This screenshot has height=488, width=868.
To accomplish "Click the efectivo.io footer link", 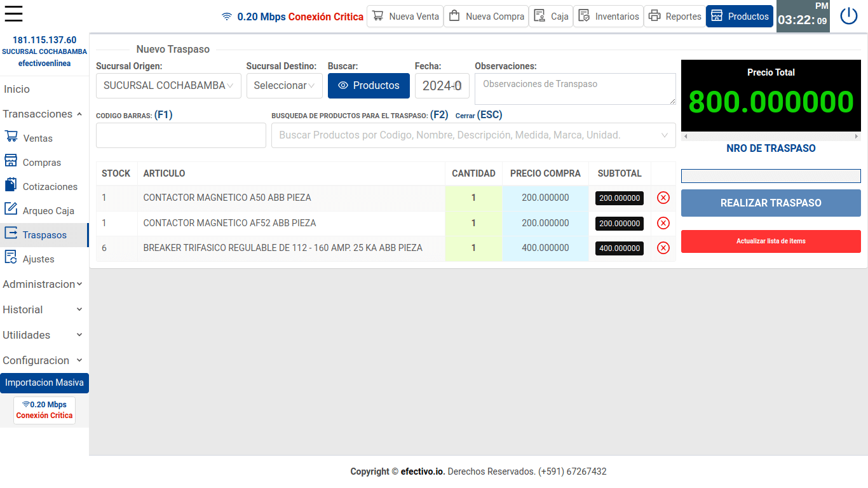I will tap(423, 471).
